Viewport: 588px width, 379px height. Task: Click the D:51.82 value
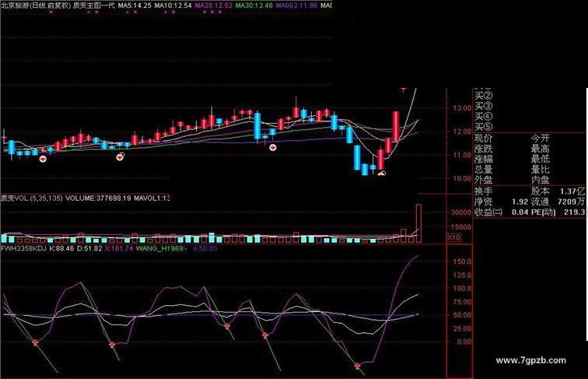(89, 248)
